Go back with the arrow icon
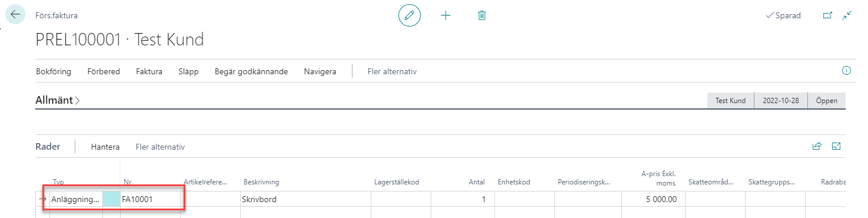 pos(15,14)
